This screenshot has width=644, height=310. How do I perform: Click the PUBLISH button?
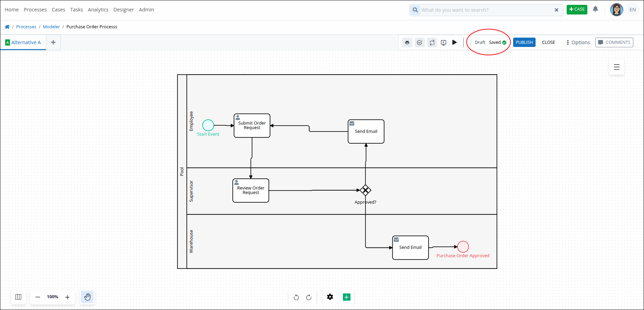click(x=524, y=42)
